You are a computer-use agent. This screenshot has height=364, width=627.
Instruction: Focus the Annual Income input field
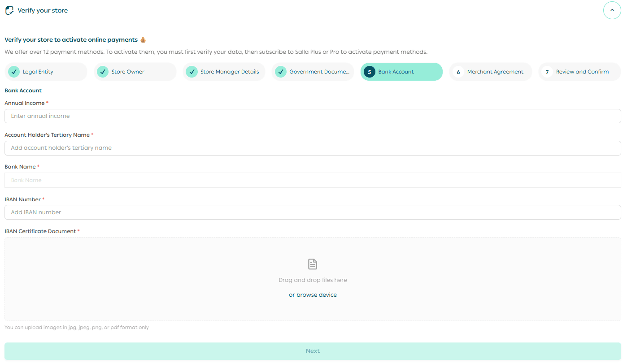tap(313, 116)
